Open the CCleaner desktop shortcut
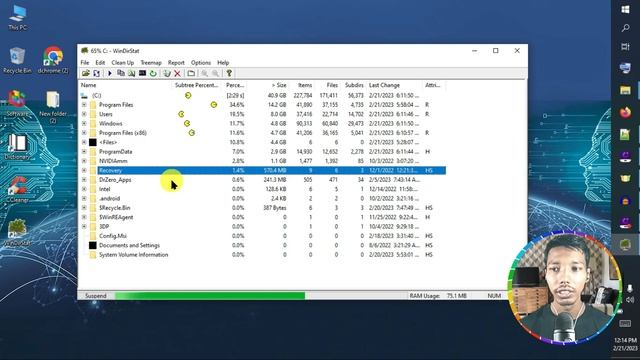 coord(17,189)
